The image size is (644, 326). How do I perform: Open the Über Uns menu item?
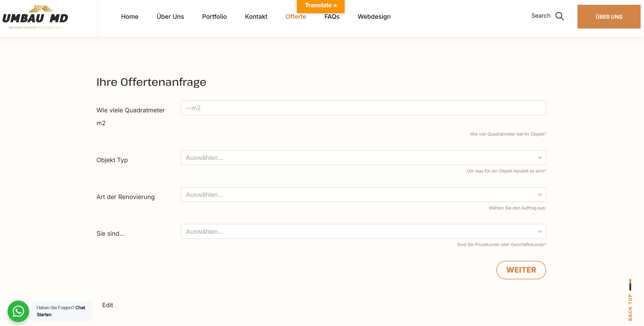170,17
